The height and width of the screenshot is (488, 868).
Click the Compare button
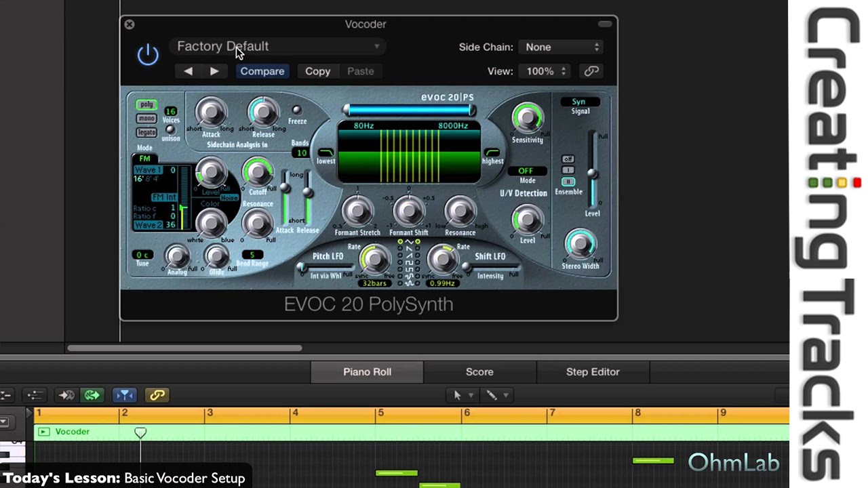click(x=262, y=71)
